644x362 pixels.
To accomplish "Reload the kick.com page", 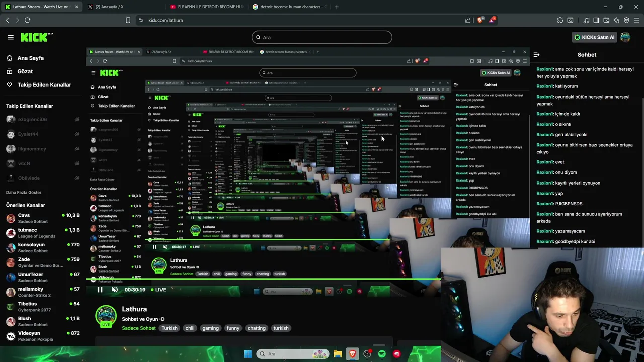I will 27,20.
